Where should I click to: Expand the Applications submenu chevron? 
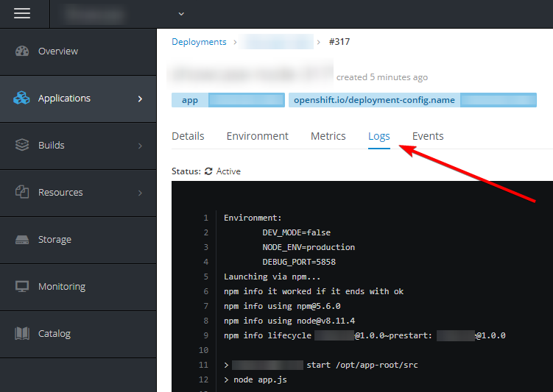[x=141, y=99]
